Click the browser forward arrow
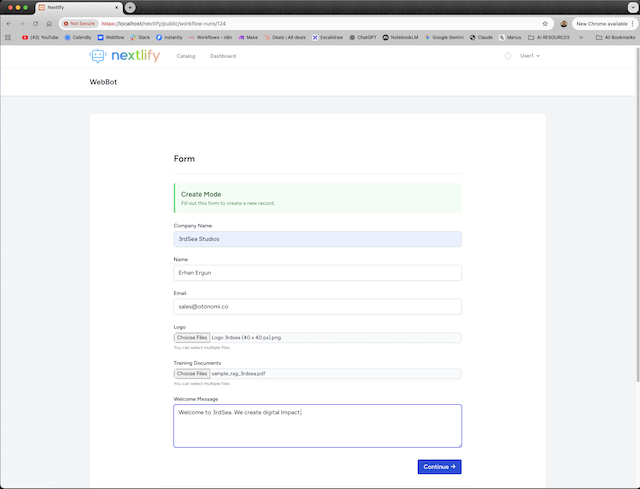The height and width of the screenshot is (489, 640). [x=22, y=24]
